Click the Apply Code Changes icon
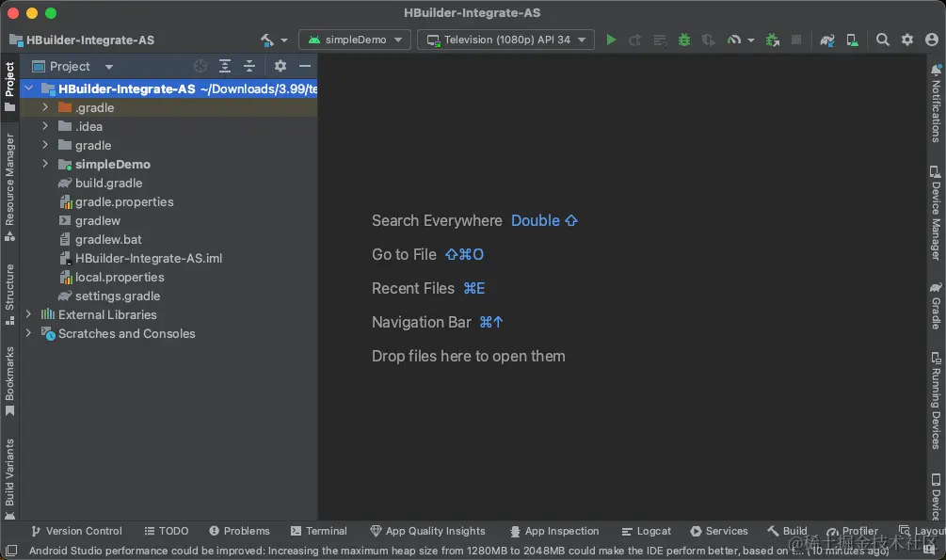Image resolution: width=946 pixels, height=560 pixels. pyautogui.click(x=660, y=40)
